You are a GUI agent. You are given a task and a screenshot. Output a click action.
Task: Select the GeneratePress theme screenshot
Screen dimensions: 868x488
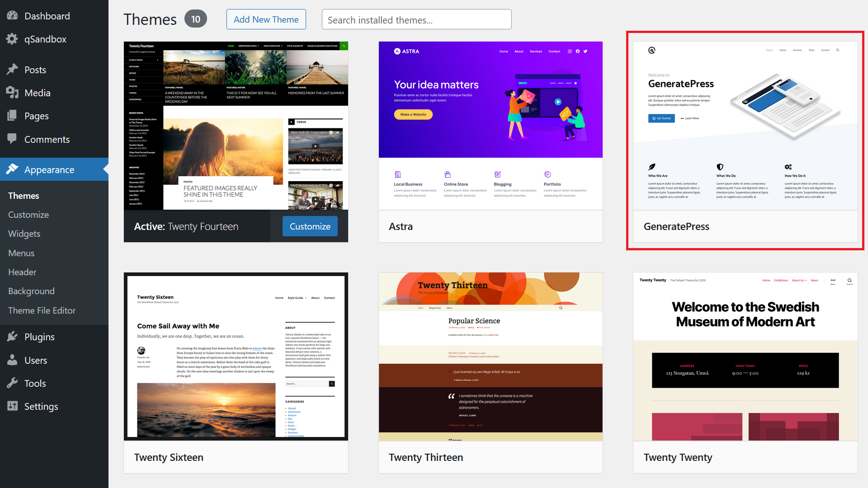point(745,126)
